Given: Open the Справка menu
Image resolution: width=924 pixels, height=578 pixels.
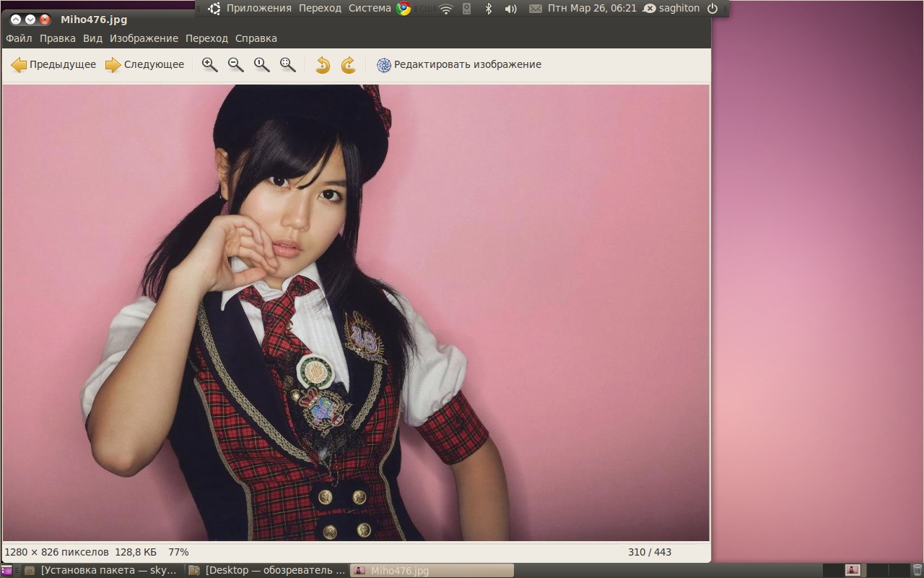Looking at the screenshot, I should (x=256, y=38).
